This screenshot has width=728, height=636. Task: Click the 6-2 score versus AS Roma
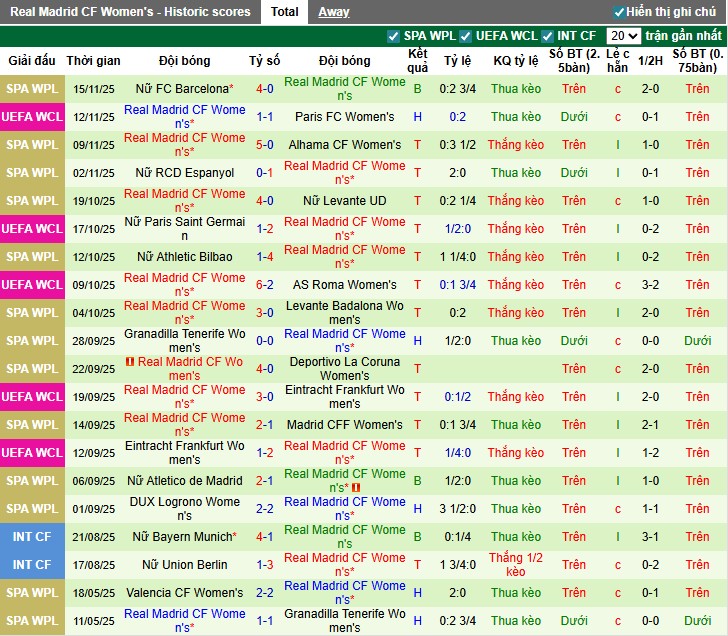coord(265,285)
